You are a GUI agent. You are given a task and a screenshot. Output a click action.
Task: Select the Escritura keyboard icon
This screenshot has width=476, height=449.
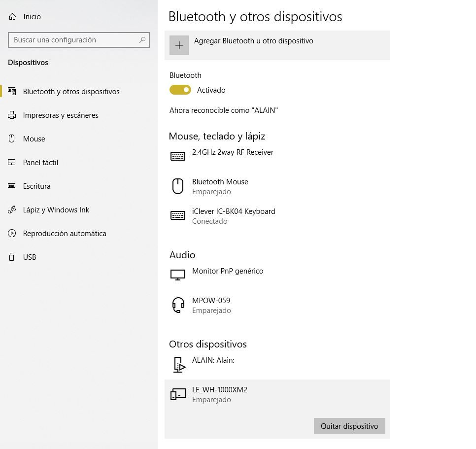click(x=11, y=186)
